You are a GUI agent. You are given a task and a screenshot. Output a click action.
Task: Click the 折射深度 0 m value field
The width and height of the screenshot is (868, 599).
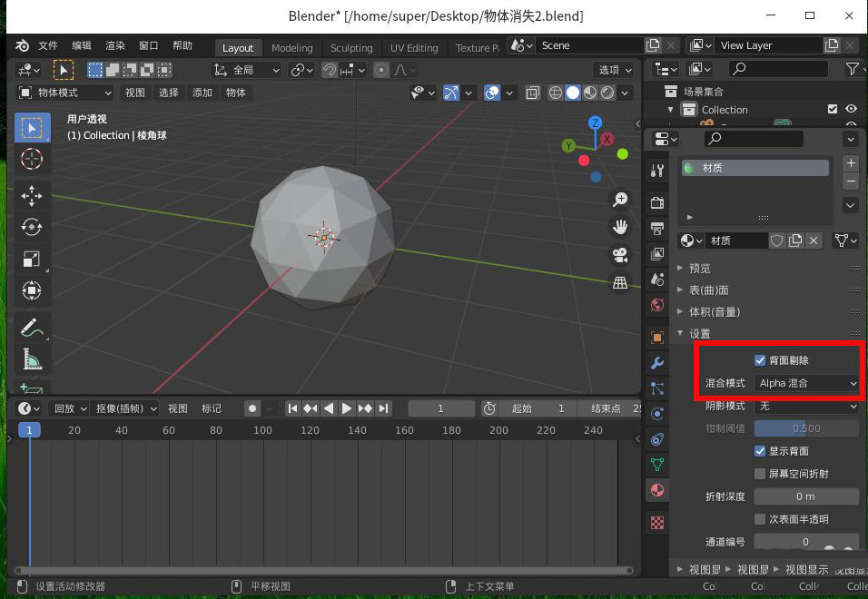[x=806, y=496]
